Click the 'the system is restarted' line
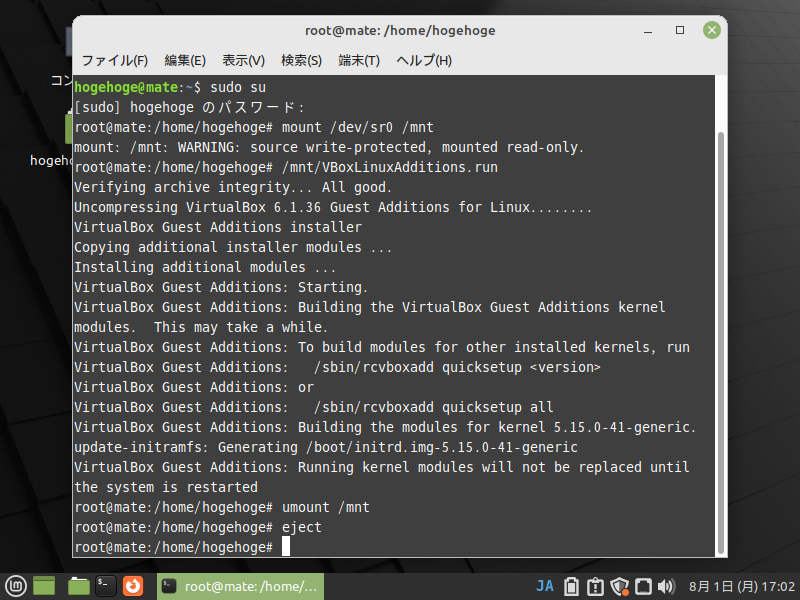The image size is (800, 600). (x=166, y=487)
